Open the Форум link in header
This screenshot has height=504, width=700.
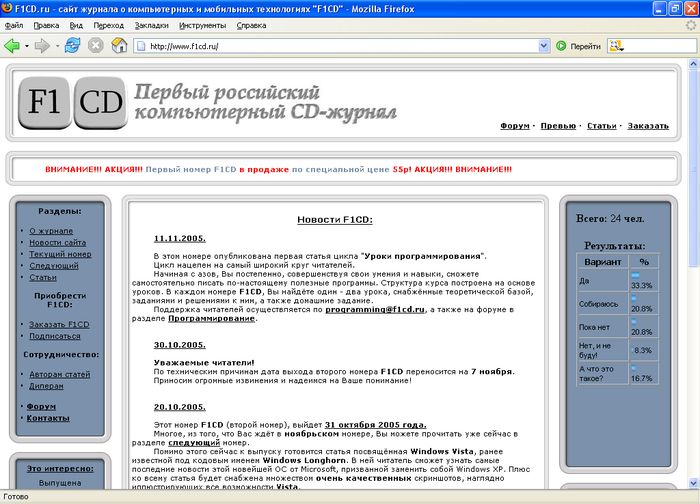click(x=515, y=126)
